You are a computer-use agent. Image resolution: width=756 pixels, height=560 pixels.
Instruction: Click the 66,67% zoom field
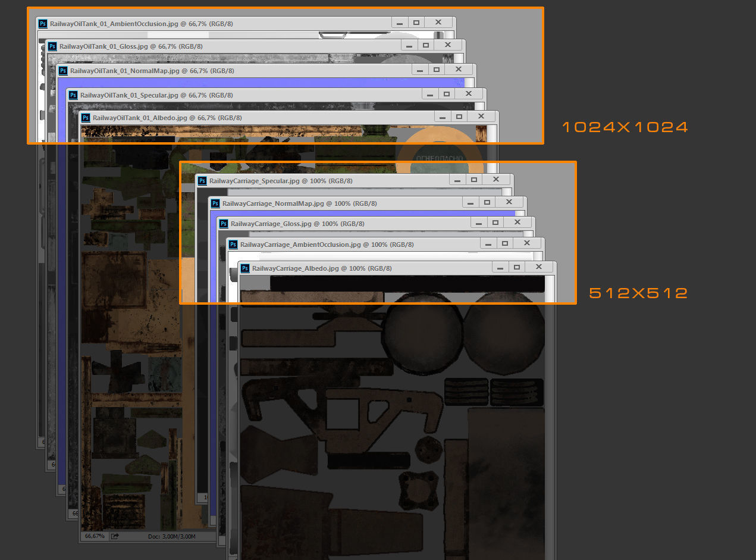click(94, 536)
